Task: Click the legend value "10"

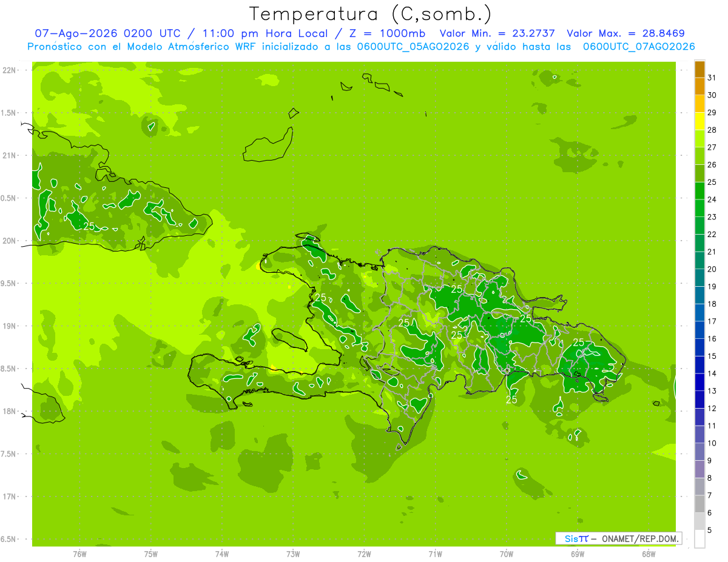Action: [x=712, y=443]
